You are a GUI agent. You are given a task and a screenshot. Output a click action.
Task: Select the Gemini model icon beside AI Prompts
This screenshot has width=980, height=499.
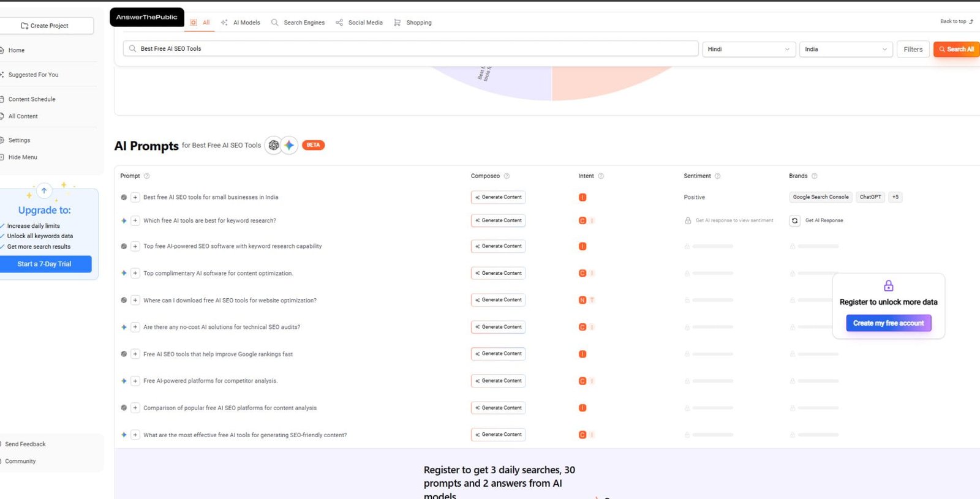[289, 145]
